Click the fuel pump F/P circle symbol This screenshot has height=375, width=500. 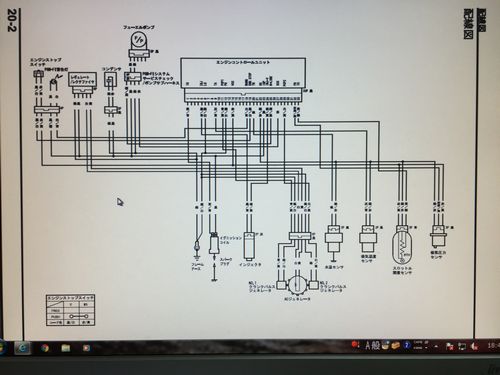point(138,40)
